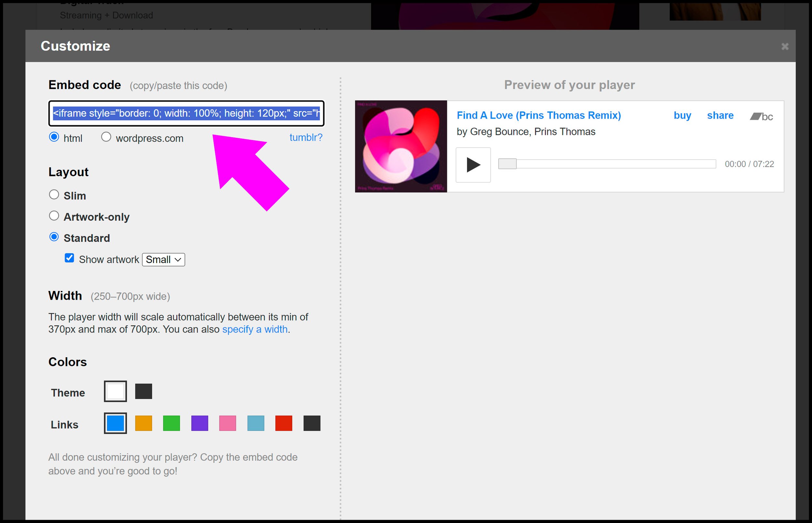Select the wordpress.com embed format radio
The image size is (812, 523).
(x=106, y=137)
